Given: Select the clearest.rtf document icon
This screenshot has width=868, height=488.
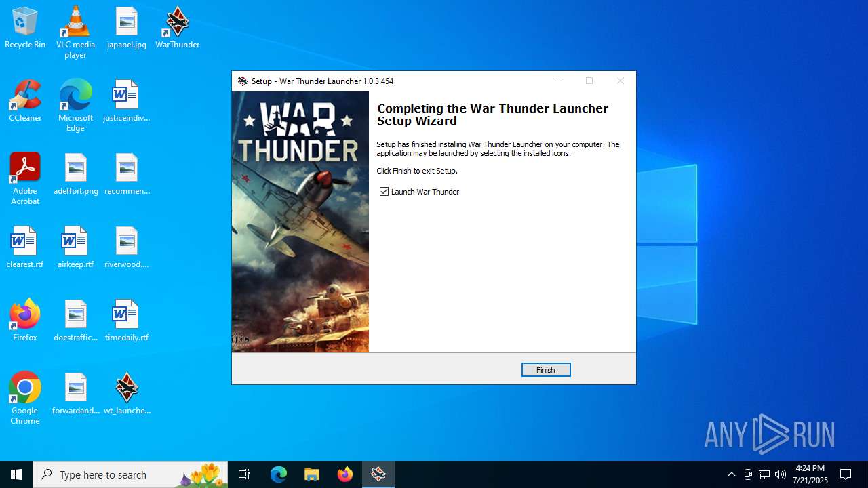Looking at the screenshot, I should click(25, 248).
